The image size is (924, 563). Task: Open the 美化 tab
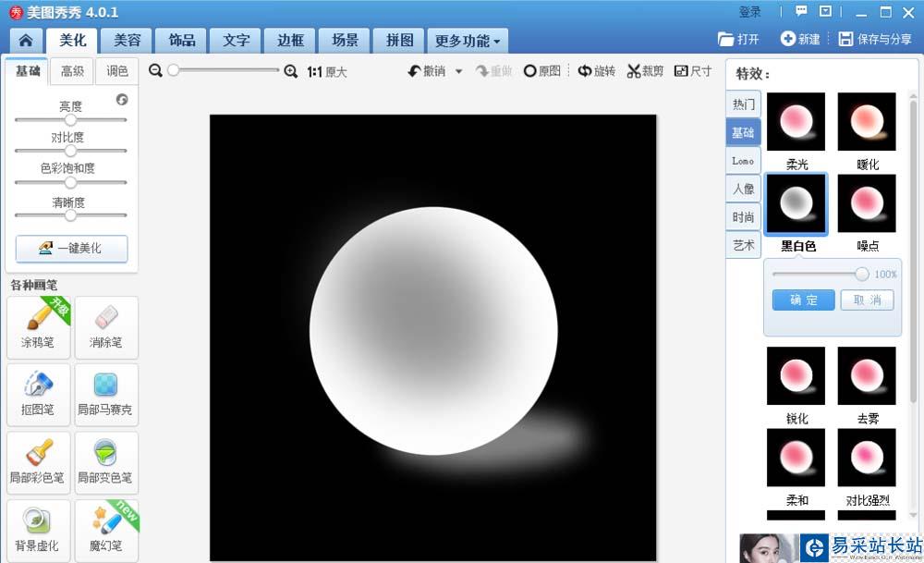pos(72,40)
